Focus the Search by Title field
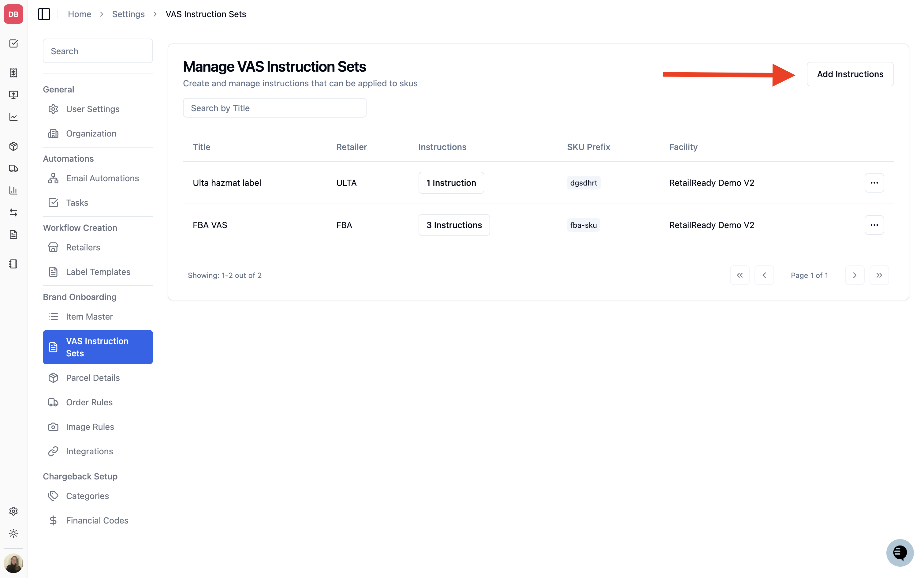This screenshot has width=924, height=578. pyautogui.click(x=274, y=108)
